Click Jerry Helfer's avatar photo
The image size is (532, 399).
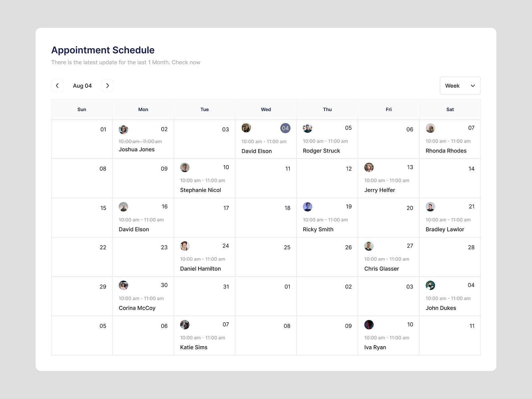369,168
